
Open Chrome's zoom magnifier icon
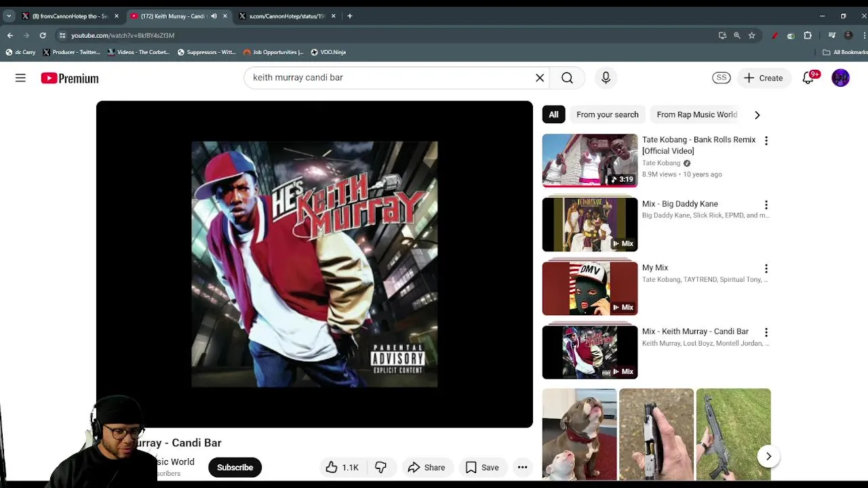coord(737,35)
